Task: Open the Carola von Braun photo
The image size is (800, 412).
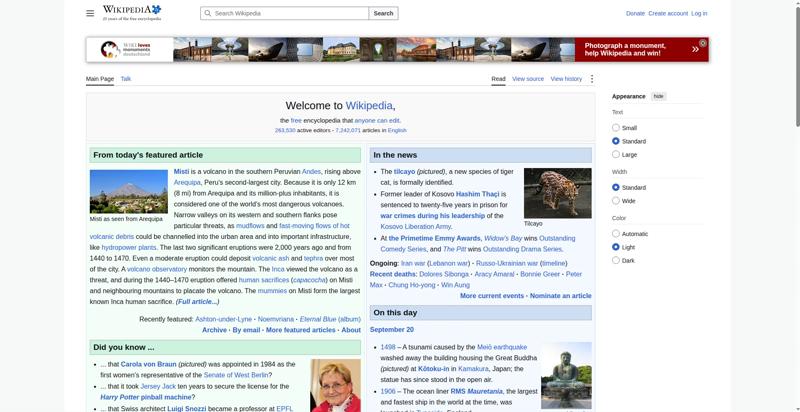Action: 335,385
